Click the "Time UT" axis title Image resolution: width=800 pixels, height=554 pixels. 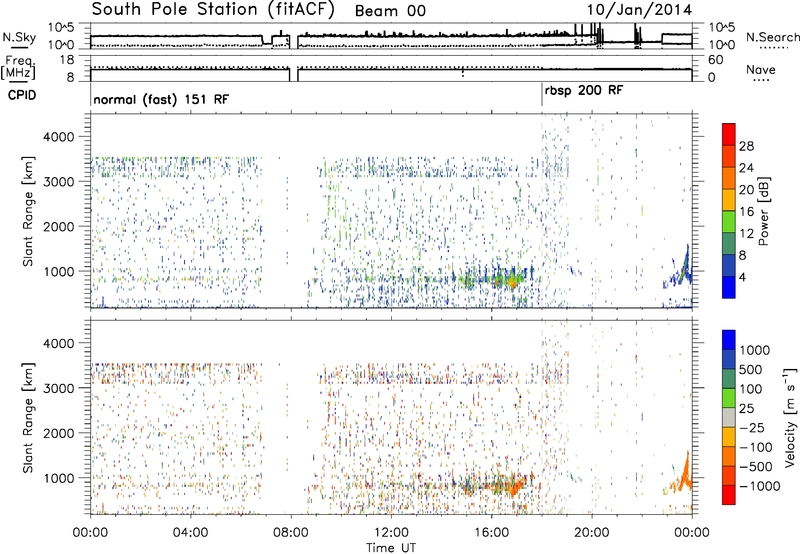pos(391,548)
